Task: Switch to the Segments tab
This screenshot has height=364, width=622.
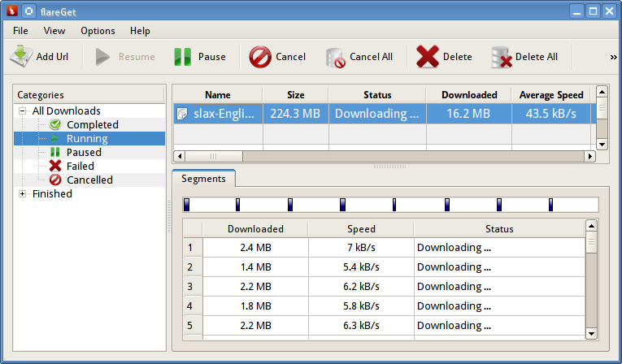Action: pyautogui.click(x=204, y=178)
